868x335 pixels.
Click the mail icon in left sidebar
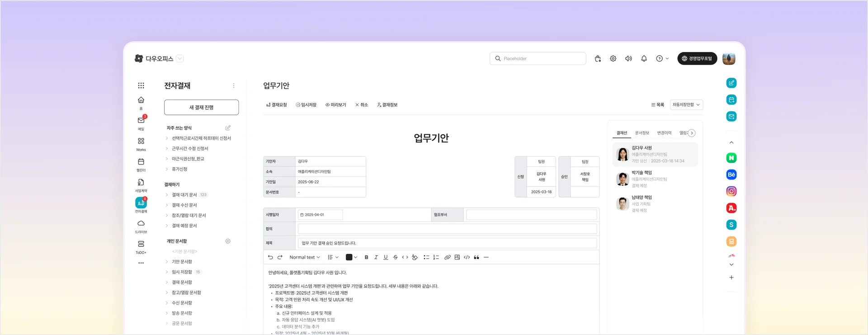141,121
